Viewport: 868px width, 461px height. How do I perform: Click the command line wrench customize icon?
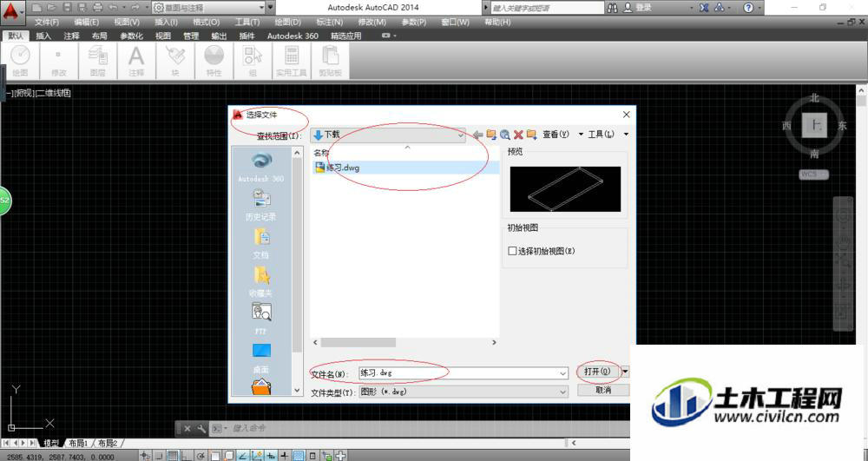point(201,428)
